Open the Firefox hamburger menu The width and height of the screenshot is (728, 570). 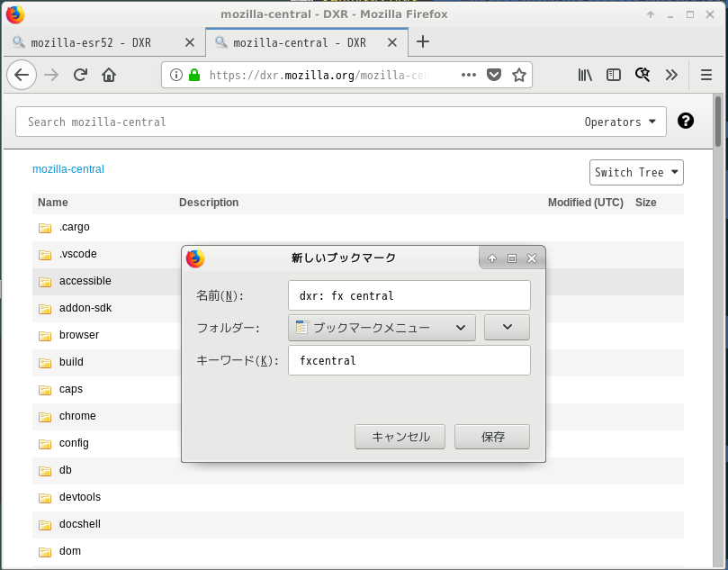(706, 75)
